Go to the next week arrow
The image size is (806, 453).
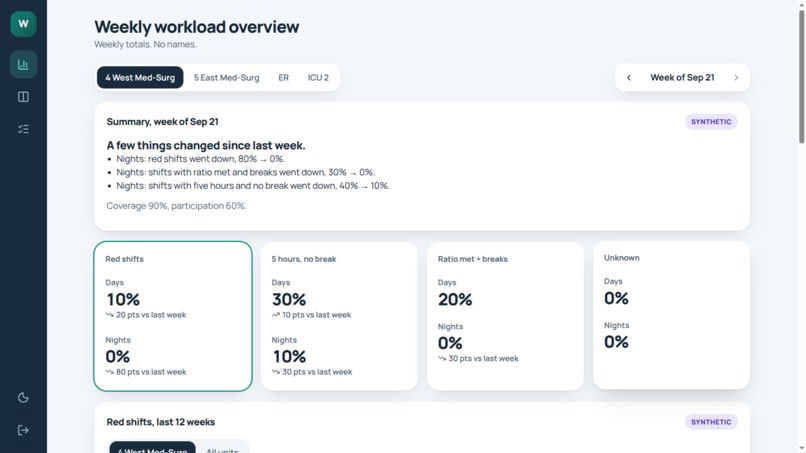(x=736, y=78)
